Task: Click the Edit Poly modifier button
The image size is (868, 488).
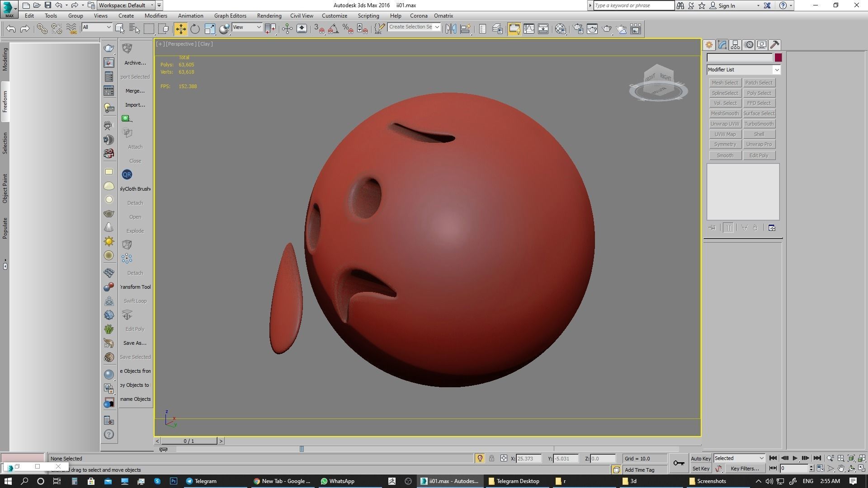Action: click(x=759, y=155)
